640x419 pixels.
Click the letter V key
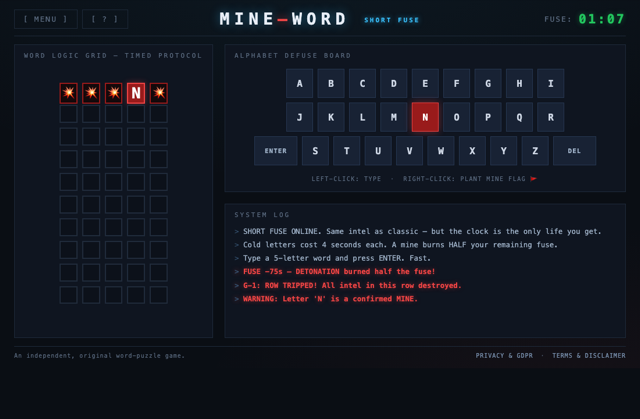(409, 151)
